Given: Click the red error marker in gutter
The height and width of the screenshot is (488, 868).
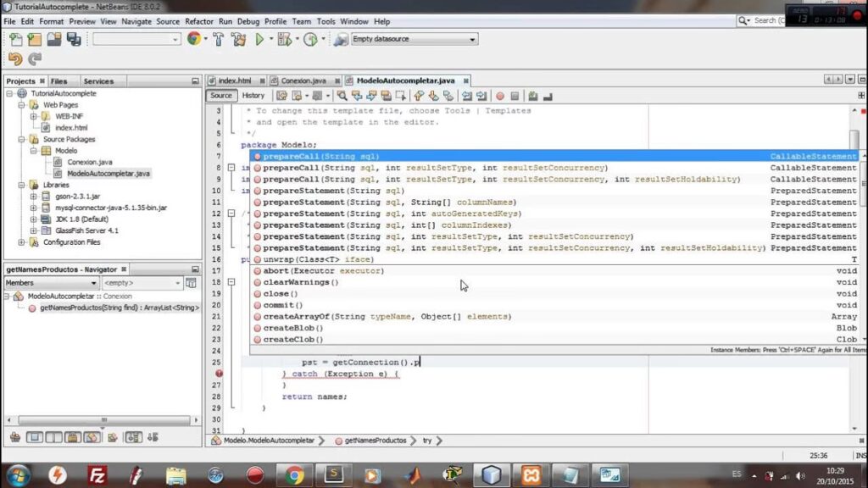Looking at the screenshot, I should pyautogui.click(x=219, y=374).
